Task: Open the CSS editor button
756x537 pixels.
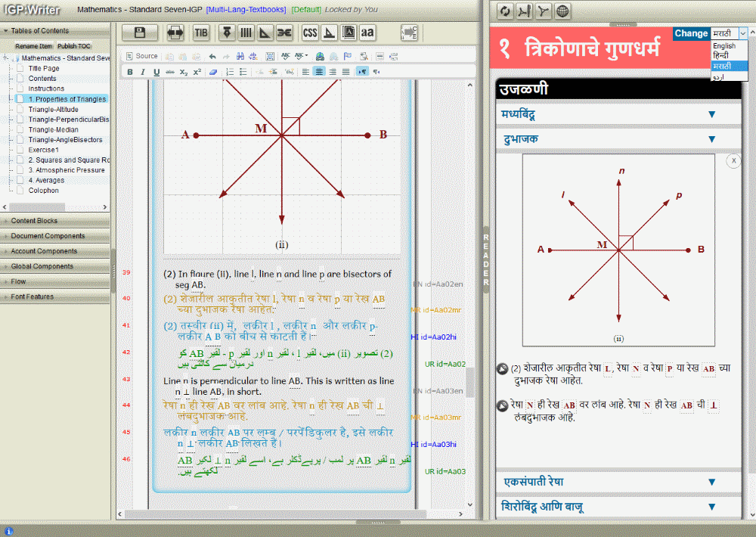Action: coord(309,33)
